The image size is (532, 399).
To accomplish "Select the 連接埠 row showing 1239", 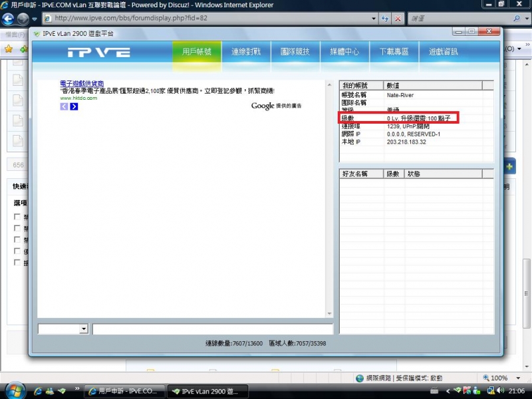I will (x=416, y=126).
